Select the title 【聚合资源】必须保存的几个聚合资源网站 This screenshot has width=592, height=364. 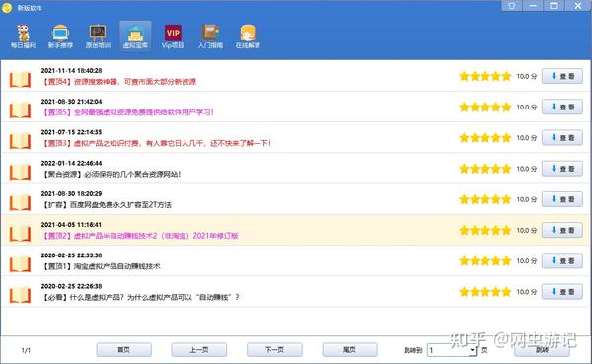[x=111, y=174]
